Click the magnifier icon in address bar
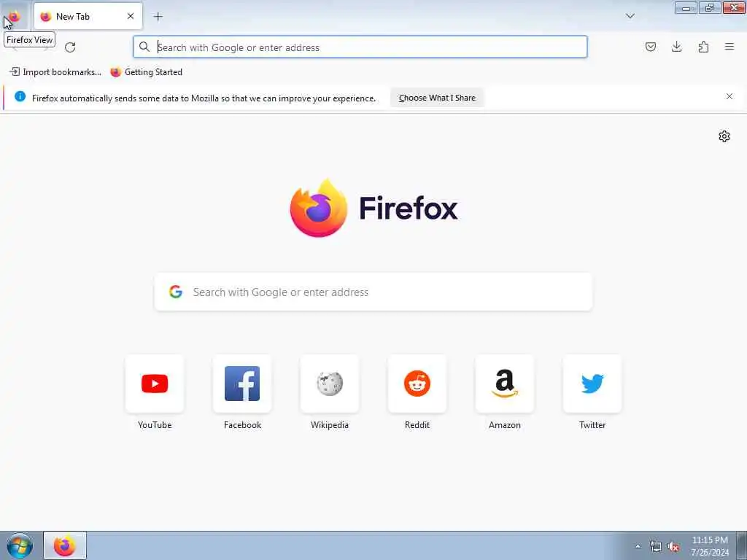Screen dimensions: 747x560 (x=144, y=47)
